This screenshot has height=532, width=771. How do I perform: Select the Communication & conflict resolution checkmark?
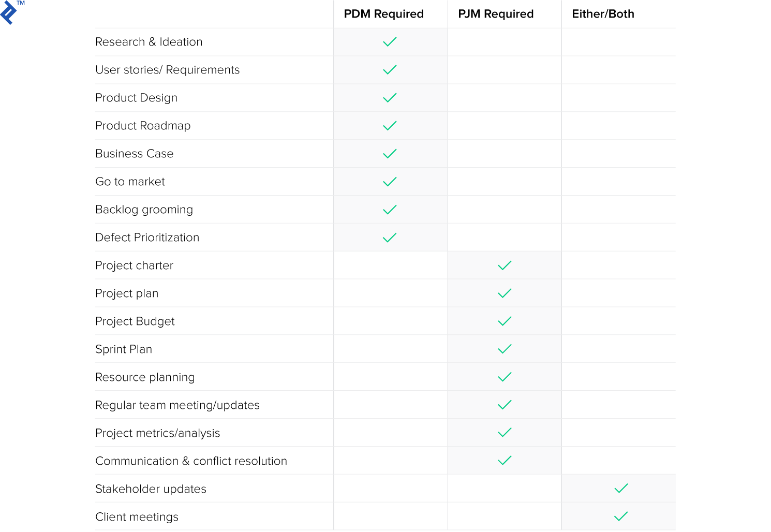pyautogui.click(x=505, y=461)
